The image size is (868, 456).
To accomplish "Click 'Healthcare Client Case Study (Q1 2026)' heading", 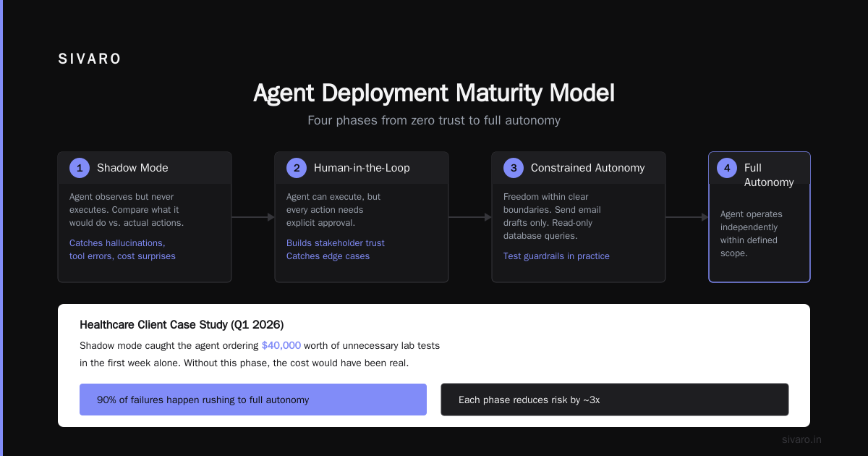I will tap(182, 325).
